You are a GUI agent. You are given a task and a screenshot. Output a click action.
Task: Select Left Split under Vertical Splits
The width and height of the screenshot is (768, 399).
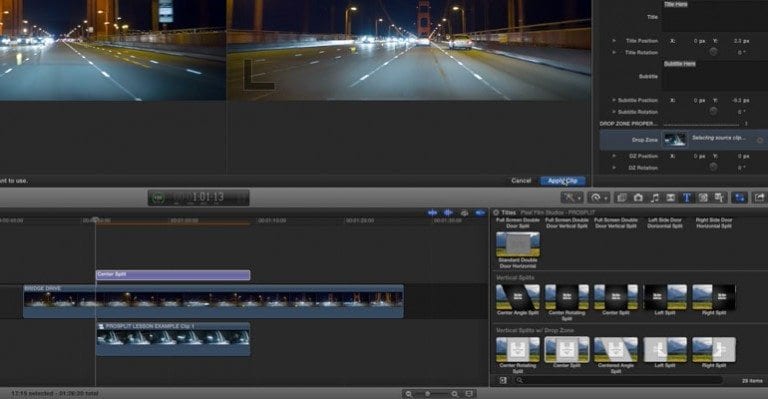click(665, 297)
